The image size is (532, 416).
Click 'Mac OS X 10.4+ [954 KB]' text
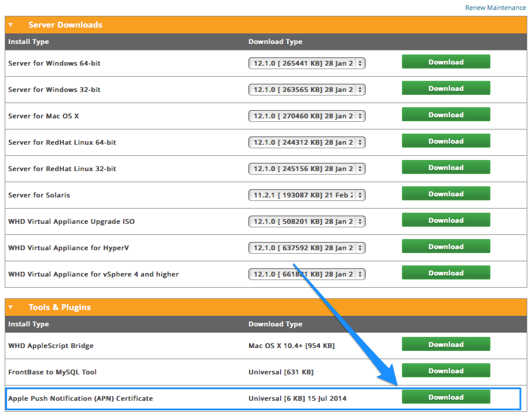pos(291,346)
